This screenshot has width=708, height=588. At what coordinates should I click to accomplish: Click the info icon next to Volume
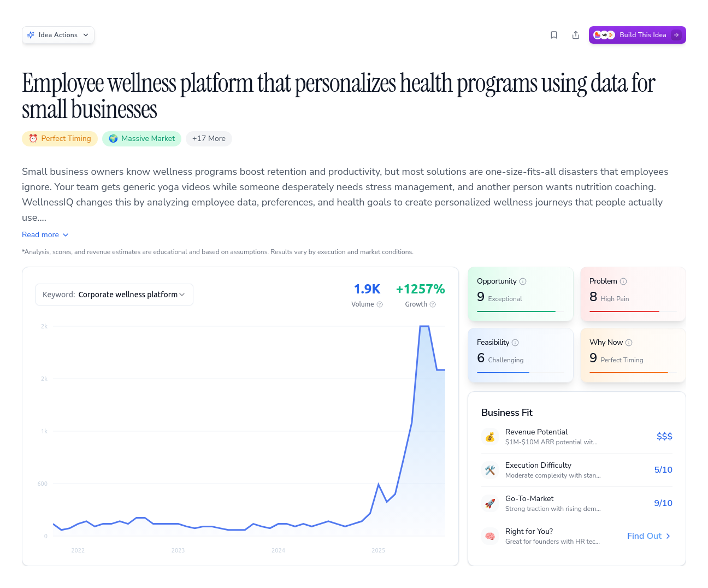click(380, 304)
